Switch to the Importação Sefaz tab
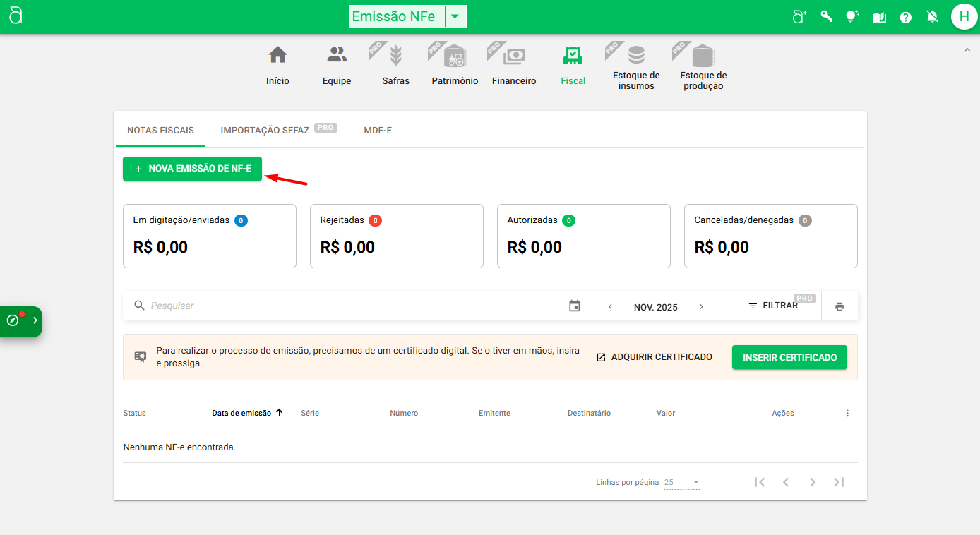The height and width of the screenshot is (535, 980). click(x=265, y=131)
